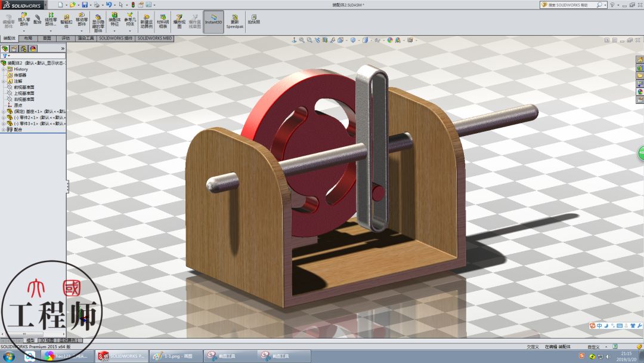
Task: Open Appearances color ball in right task pane
Action: (640, 92)
